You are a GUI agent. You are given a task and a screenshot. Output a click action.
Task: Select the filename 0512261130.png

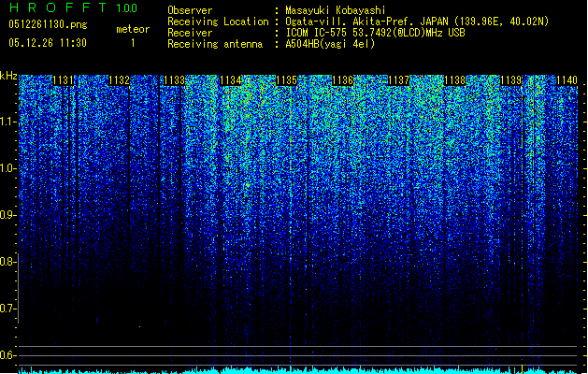48,24
